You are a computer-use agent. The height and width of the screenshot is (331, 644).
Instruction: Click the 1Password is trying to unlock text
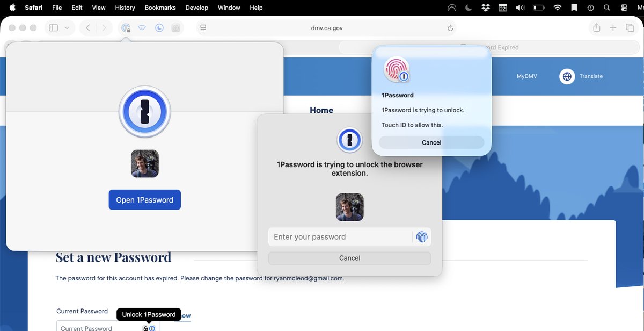point(423,110)
